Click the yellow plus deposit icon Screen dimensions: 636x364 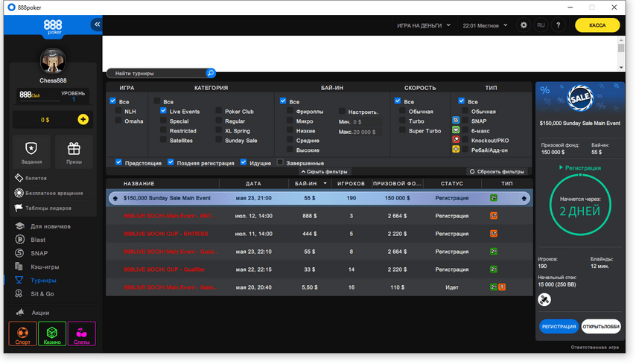click(x=83, y=119)
